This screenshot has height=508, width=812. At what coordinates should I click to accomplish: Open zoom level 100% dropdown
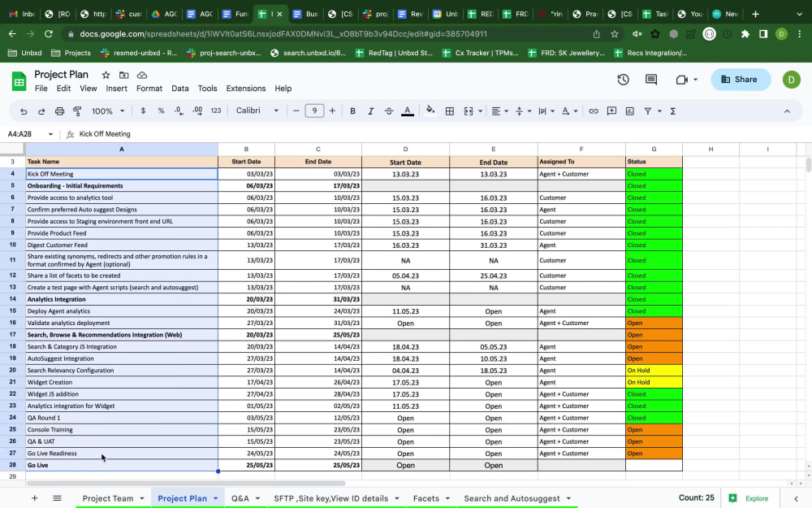tap(108, 111)
